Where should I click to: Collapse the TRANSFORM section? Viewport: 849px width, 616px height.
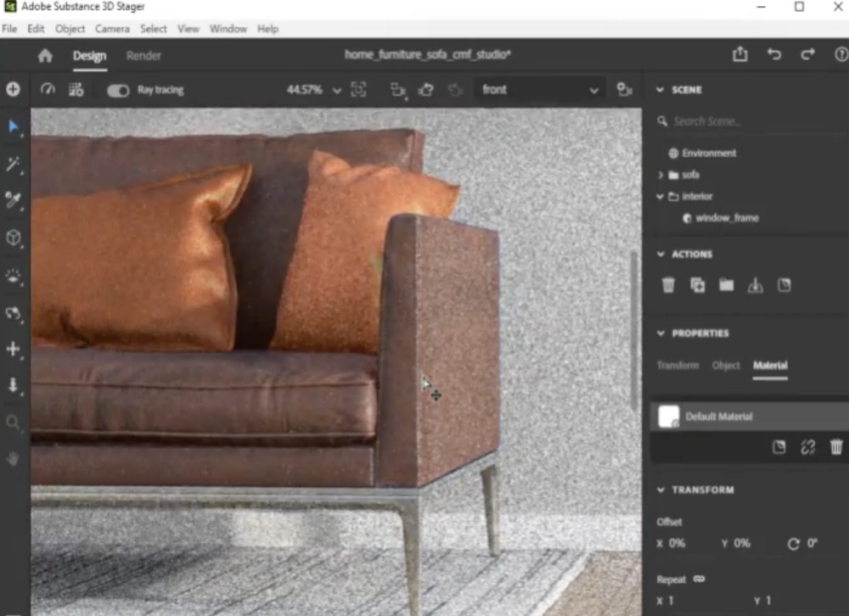[661, 490]
